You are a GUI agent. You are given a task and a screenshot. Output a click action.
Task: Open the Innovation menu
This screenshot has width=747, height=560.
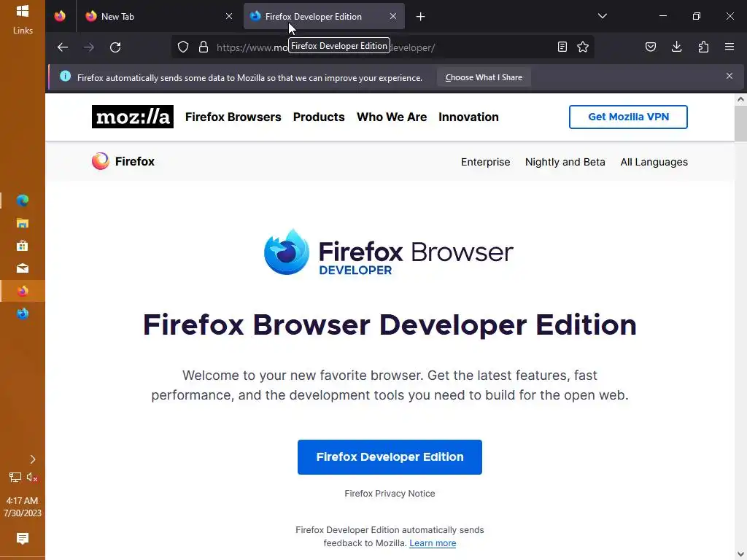tap(468, 117)
